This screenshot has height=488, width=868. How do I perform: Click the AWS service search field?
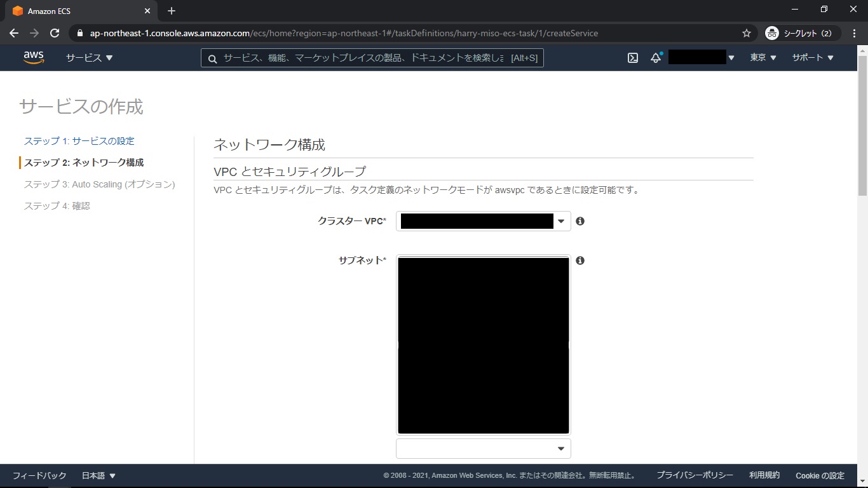click(x=362, y=58)
